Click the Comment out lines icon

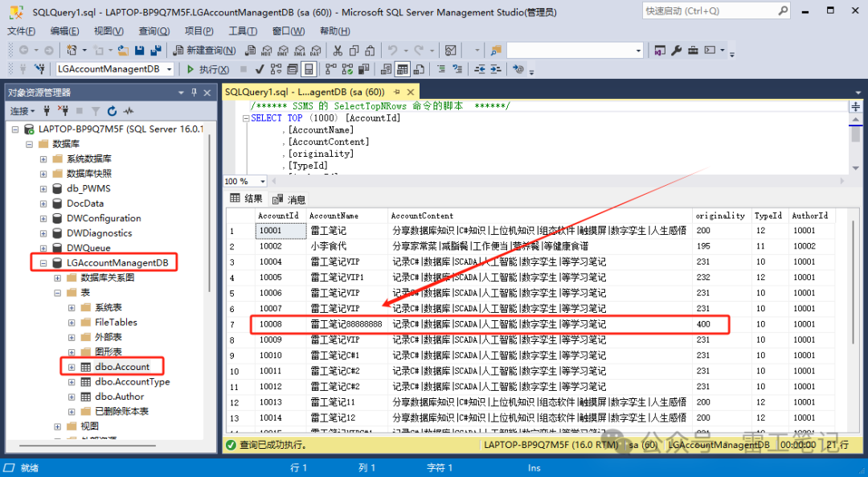(x=441, y=69)
